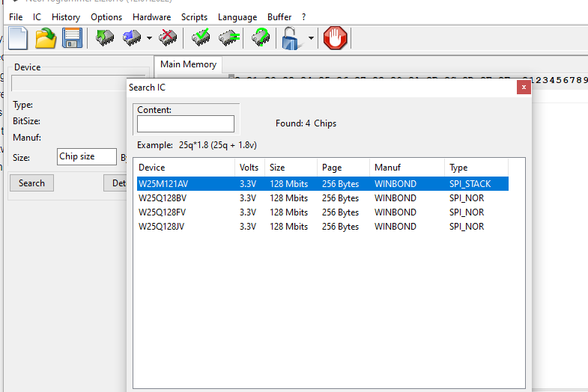
Task: Click the new blank file icon
Action: point(19,37)
